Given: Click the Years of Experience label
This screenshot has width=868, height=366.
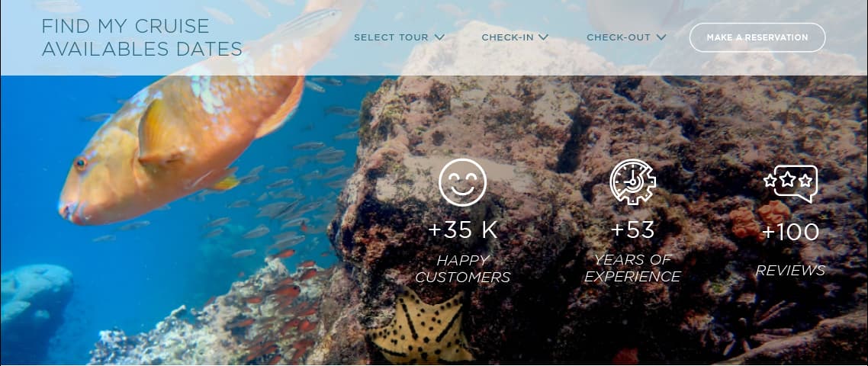Looking at the screenshot, I should (633, 268).
